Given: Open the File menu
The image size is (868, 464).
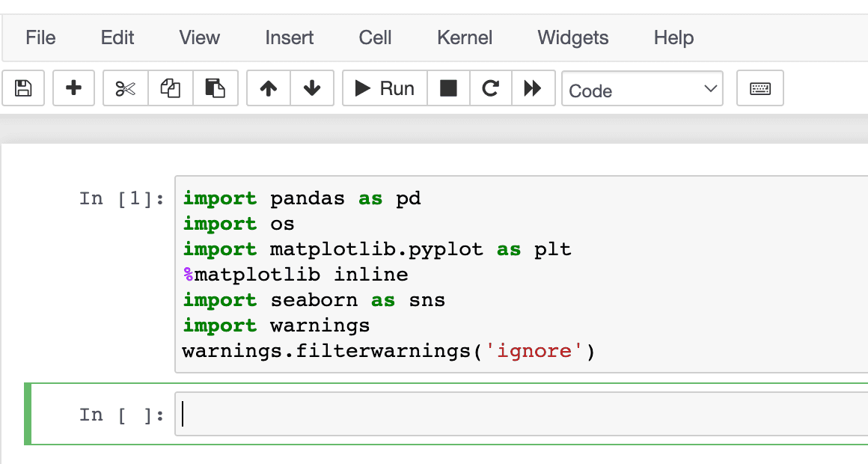Looking at the screenshot, I should tap(40, 37).
